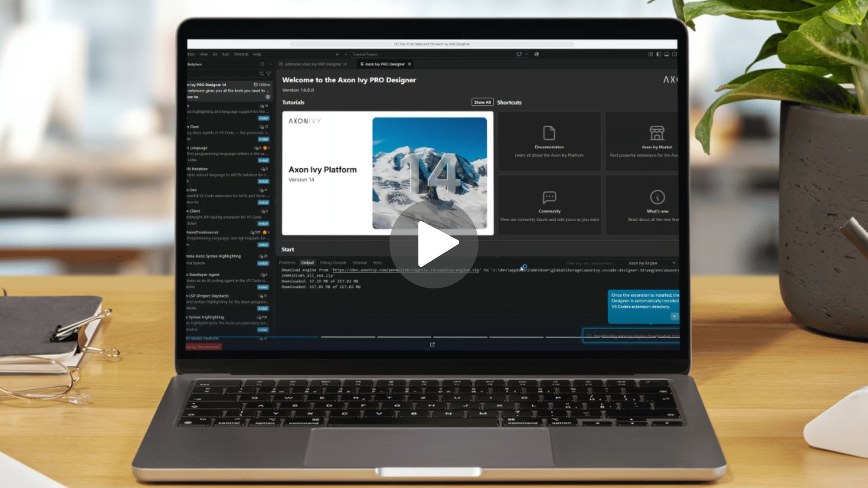Clear the extension search results
The height and width of the screenshot is (488, 868).
point(261,74)
